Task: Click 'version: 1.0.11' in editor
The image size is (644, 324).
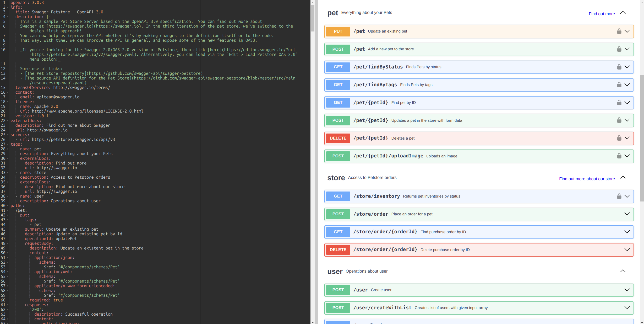Action: pos(33,116)
